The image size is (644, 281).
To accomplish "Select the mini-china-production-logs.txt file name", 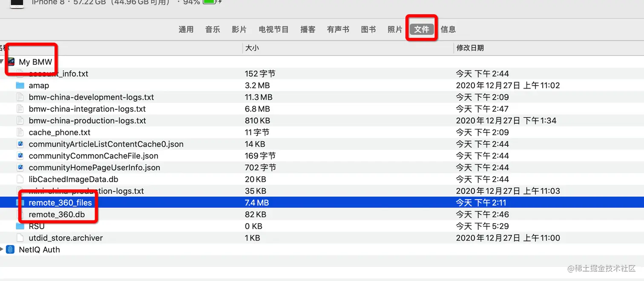I will tap(86, 191).
